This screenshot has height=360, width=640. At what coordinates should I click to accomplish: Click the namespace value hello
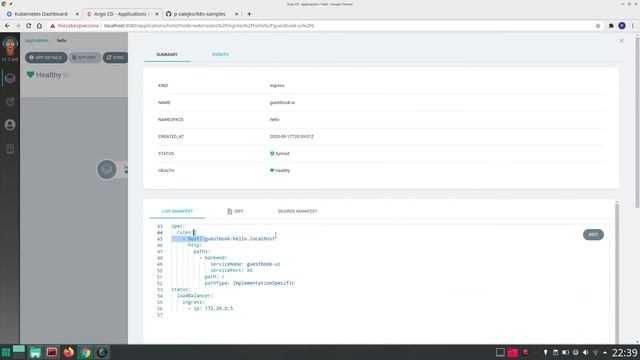[274, 120]
